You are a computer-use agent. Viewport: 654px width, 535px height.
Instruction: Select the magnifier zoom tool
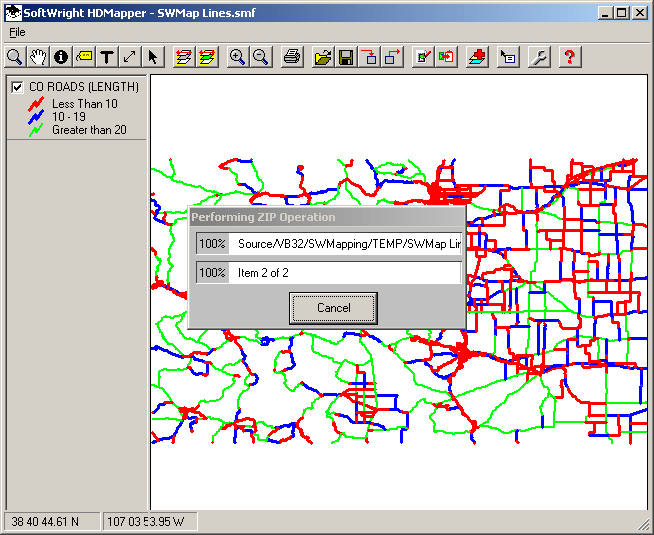coord(15,57)
